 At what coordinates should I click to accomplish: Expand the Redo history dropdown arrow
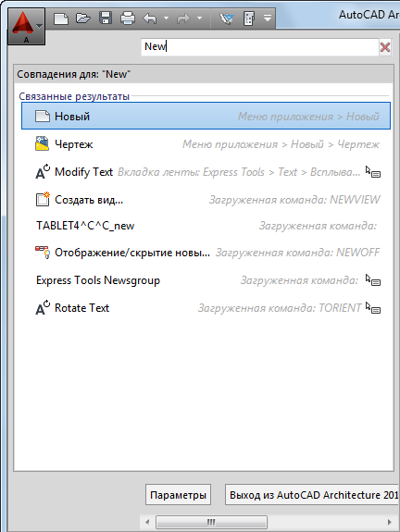[x=199, y=18]
